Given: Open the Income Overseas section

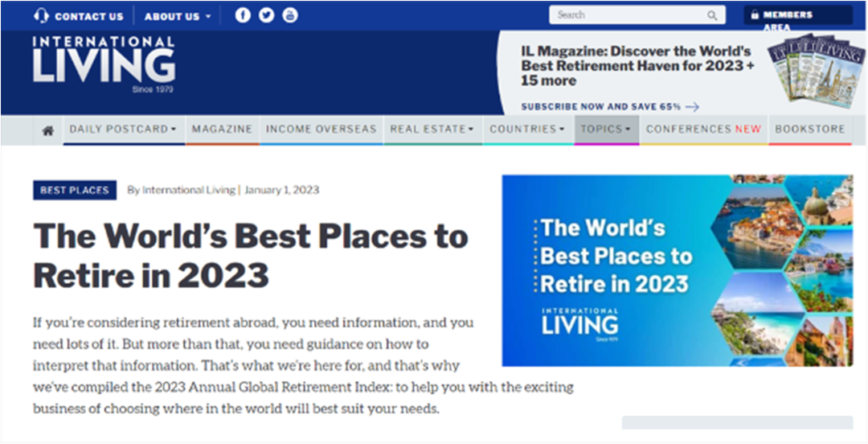Looking at the screenshot, I should [321, 129].
